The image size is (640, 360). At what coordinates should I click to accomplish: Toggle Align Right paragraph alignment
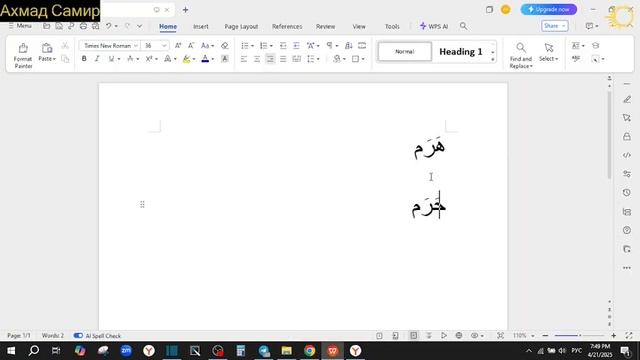pos(270,59)
